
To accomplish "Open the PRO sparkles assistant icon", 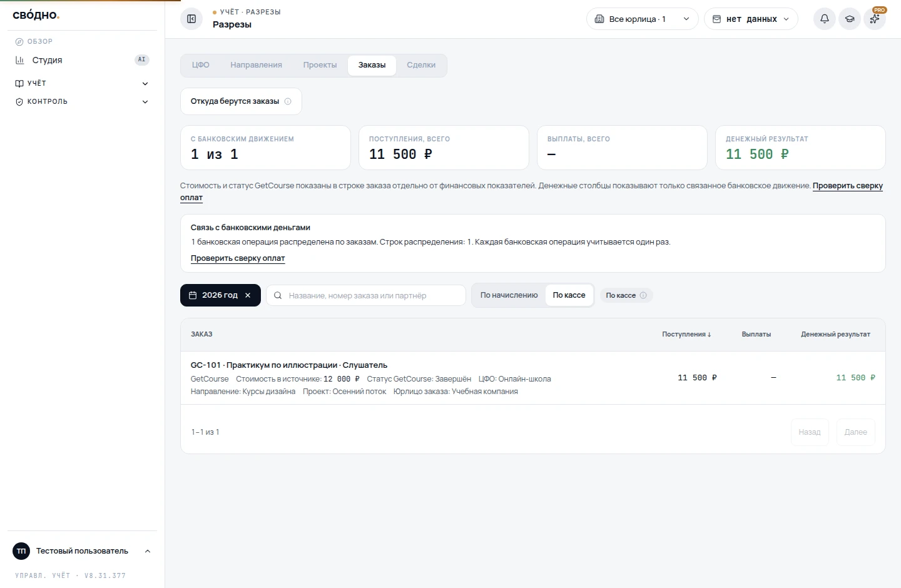I will click(875, 19).
